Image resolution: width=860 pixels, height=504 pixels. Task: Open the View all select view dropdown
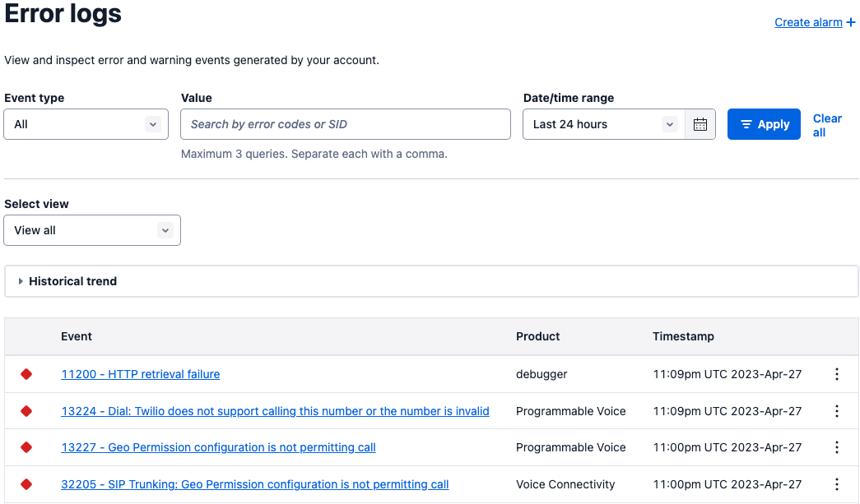[91, 230]
